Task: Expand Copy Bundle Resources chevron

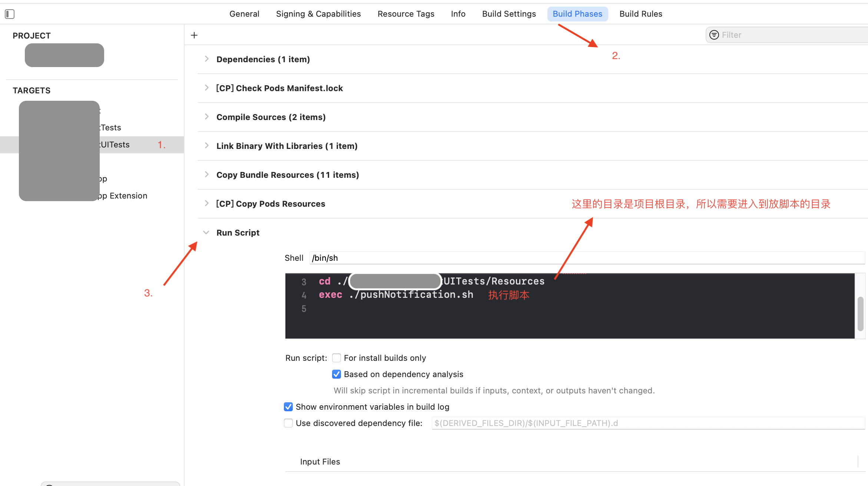Action: tap(207, 175)
